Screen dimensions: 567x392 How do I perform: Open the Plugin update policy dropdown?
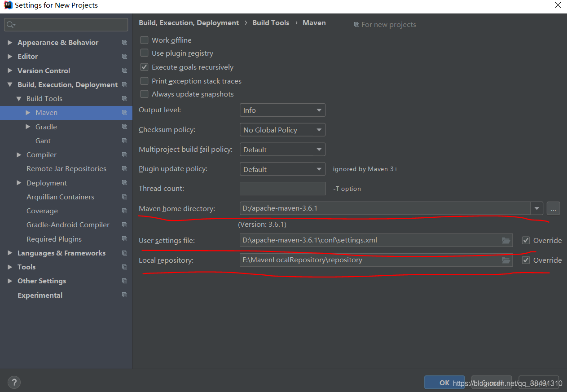coord(282,169)
